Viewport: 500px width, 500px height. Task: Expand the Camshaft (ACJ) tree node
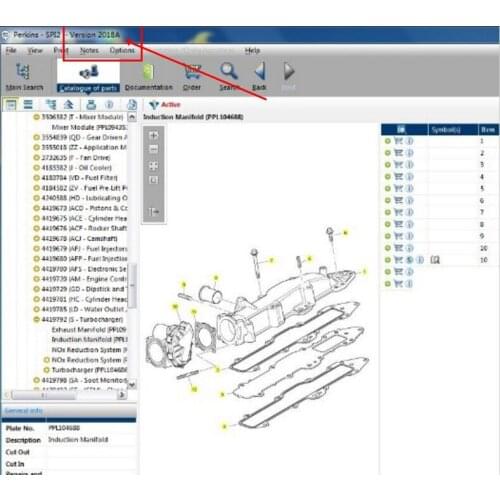pos(37,239)
